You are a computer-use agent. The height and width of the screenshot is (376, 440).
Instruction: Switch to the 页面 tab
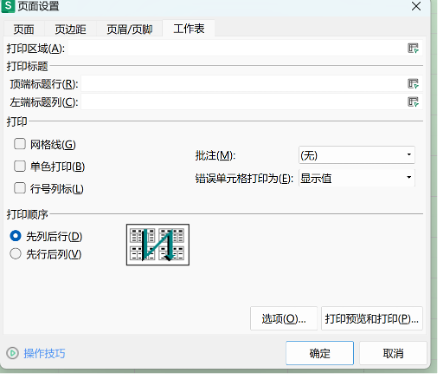pos(24,29)
